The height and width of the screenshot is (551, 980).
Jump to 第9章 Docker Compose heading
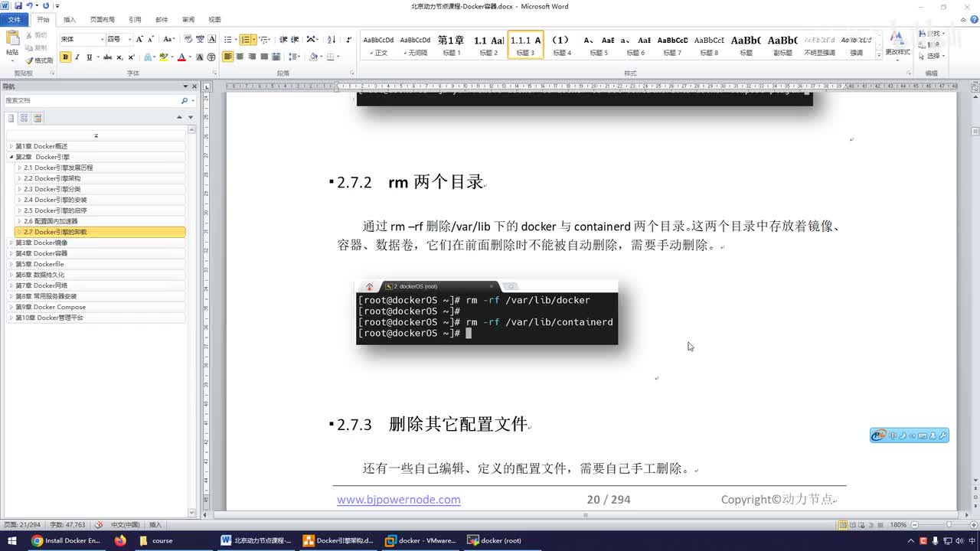pyautogui.click(x=51, y=307)
